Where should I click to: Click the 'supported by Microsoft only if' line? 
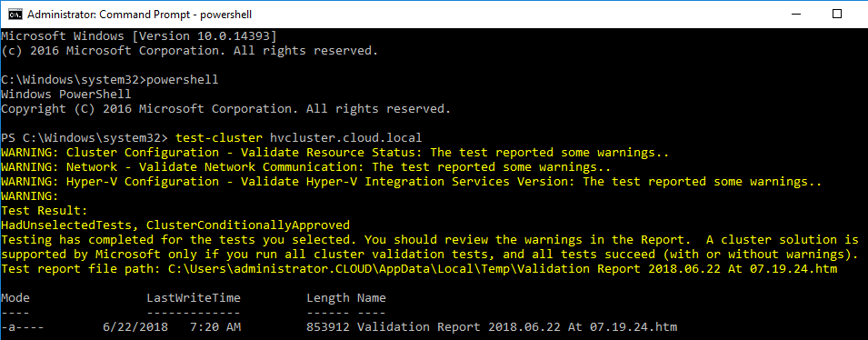430,255
